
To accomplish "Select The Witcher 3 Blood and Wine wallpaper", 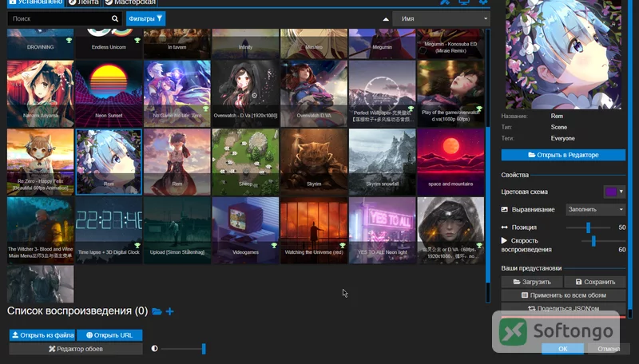I will (x=41, y=231).
